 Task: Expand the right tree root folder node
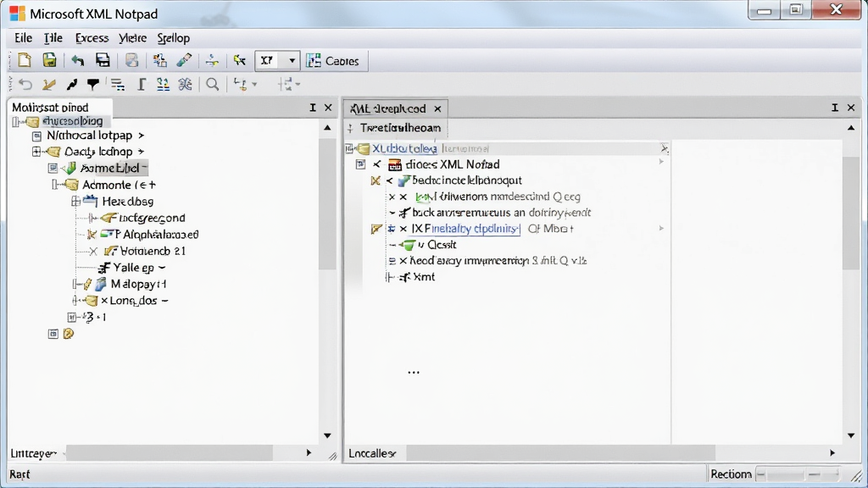click(x=349, y=148)
